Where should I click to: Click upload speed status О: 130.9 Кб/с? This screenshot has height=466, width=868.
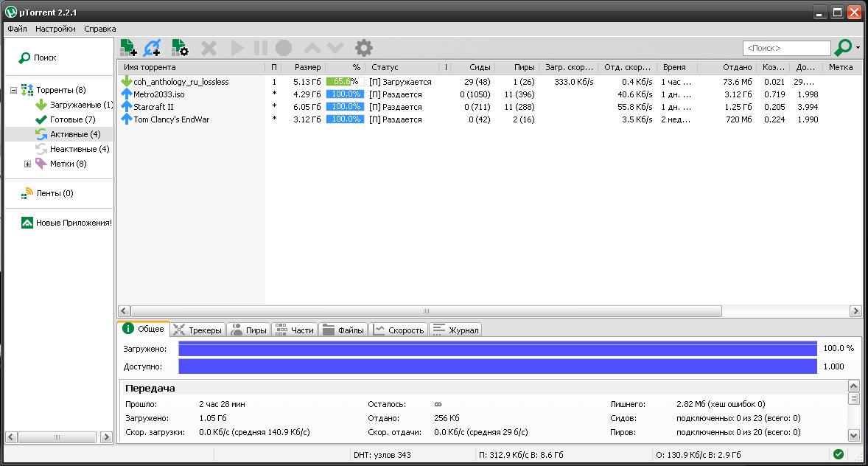[x=699, y=455]
